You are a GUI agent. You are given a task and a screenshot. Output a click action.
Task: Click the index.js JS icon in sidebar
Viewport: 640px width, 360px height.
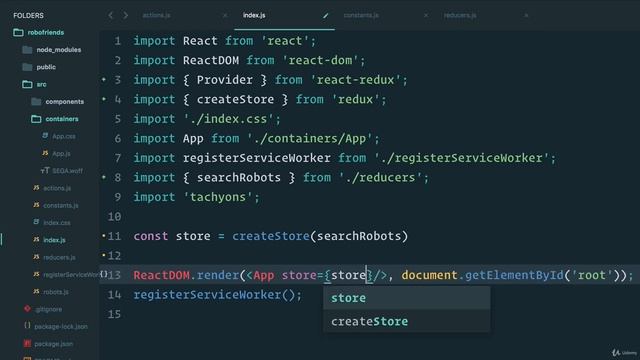[x=36, y=240]
